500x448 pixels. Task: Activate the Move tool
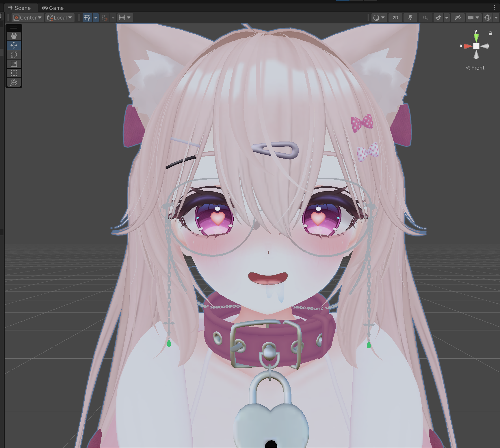(14, 45)
